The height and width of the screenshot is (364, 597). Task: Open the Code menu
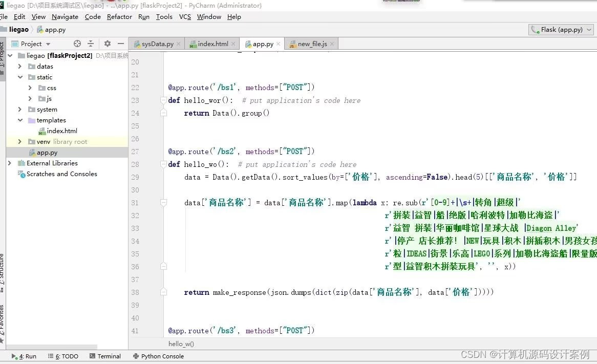click(93, 17)
